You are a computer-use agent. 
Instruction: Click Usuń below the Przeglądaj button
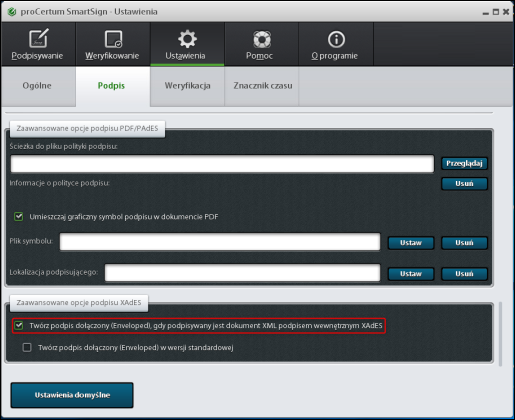pyautogui.click(x=464, y=184)
